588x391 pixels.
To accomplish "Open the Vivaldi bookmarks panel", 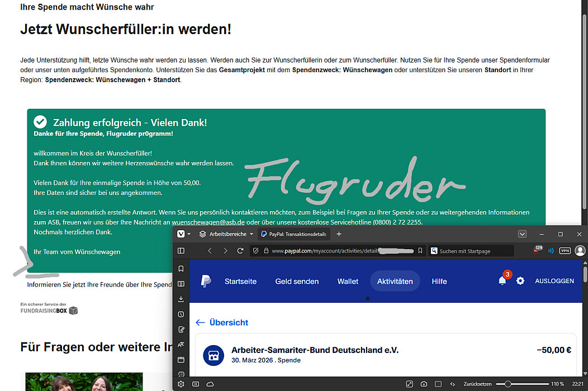I will [x=181, y=269].
